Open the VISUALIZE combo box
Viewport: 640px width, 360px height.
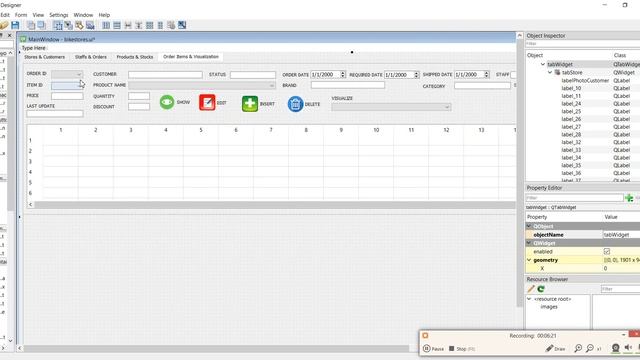pos(391,107)
